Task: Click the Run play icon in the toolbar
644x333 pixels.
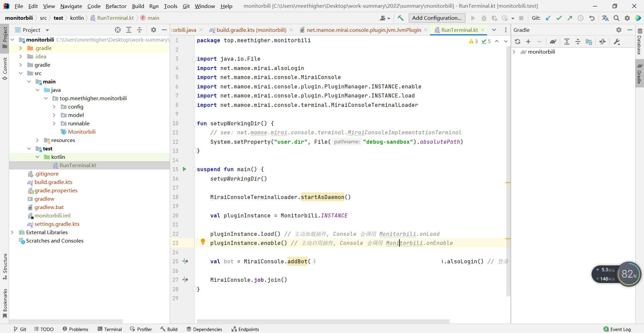Action: 473,18
